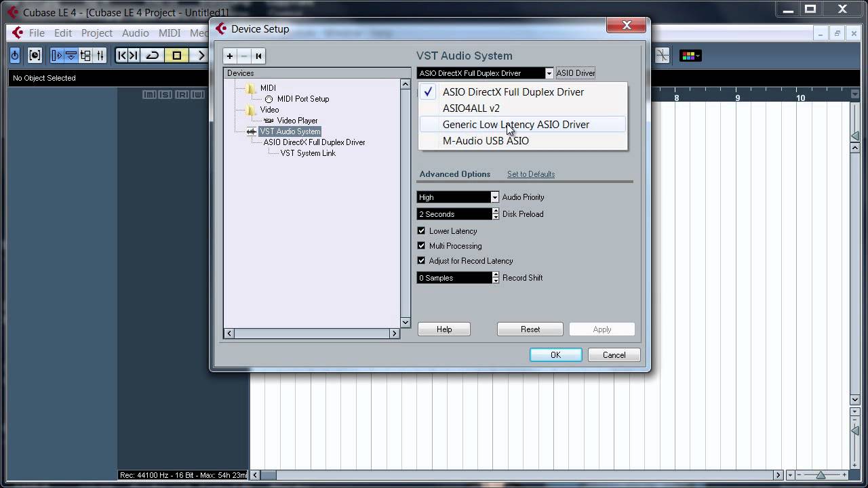The image size is (868, 488).
Task: Choose M-Audio USB ASIO from driver list
Action: click(x=523, y=141)
